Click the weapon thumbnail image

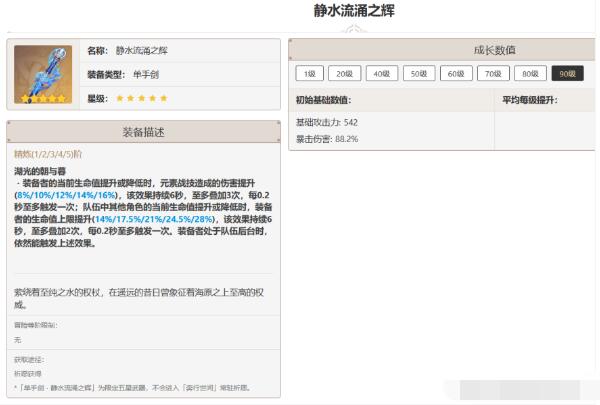click(x=43, y=74)
